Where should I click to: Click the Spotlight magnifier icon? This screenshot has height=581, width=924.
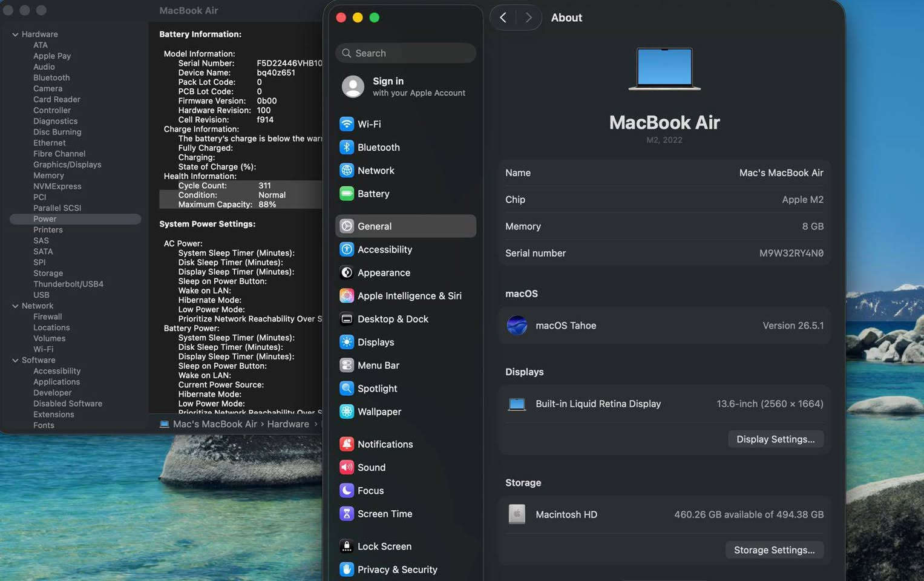347,389
